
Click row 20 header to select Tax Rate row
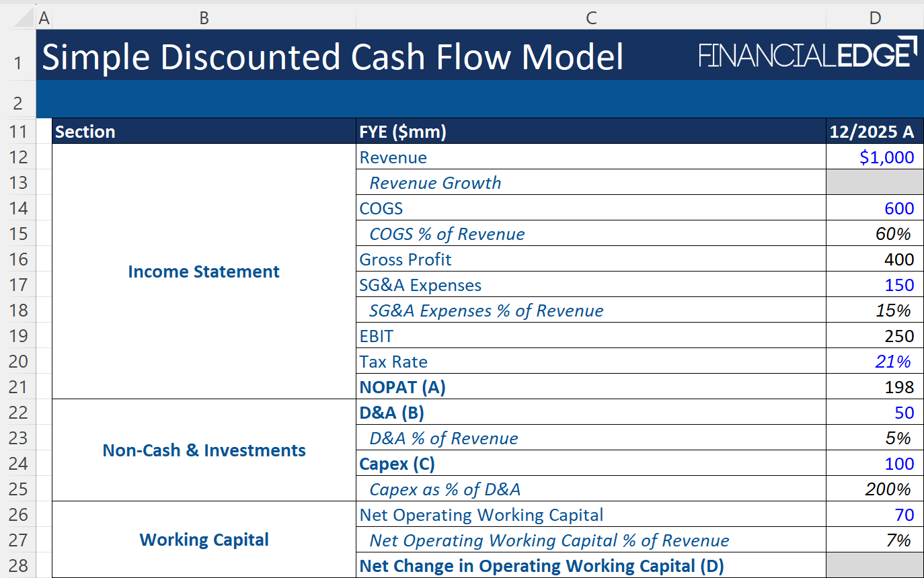[18, 361]
